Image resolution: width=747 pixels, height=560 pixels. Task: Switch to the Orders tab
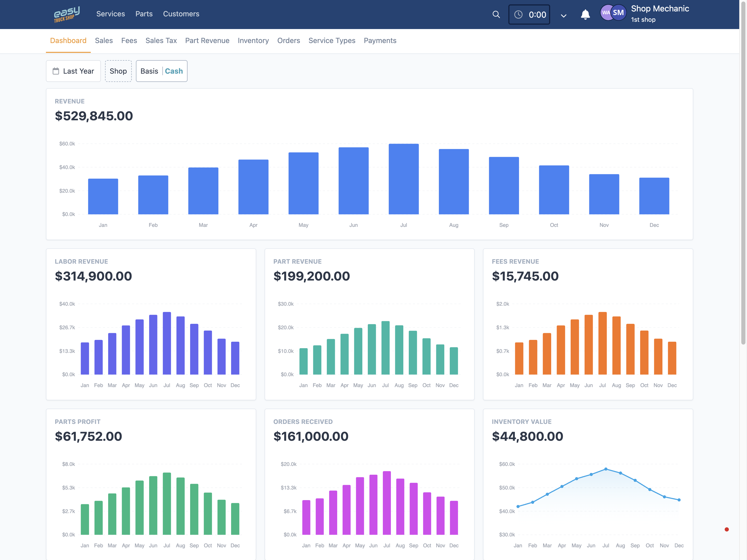click(x=288, y=40)
